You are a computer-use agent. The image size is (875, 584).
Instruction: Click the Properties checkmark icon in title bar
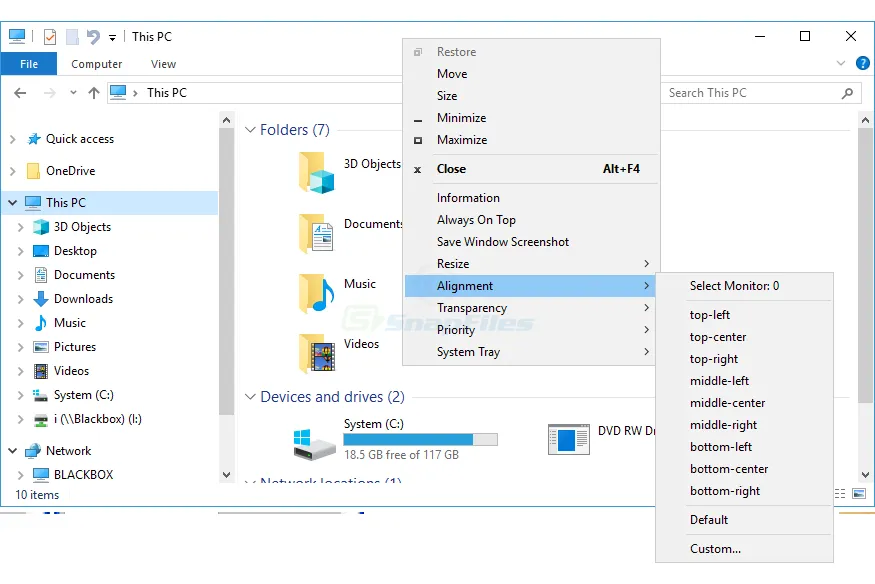(x=50, y=37)
